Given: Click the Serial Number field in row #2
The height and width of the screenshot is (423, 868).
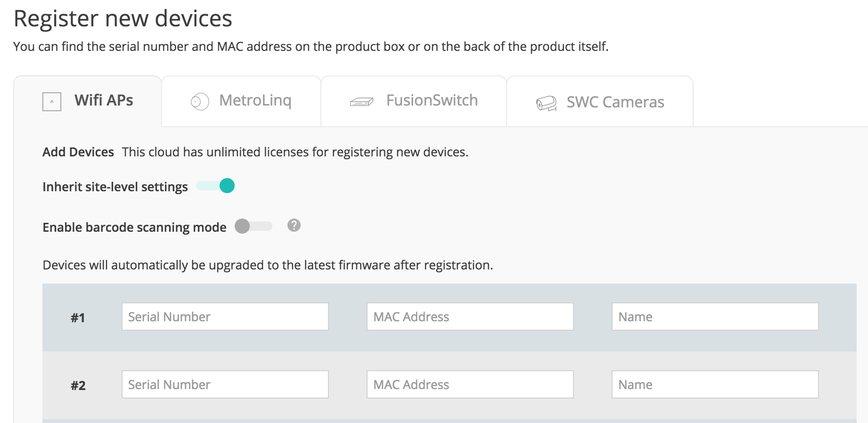Looking at the screenshot, I should click(225, 384).
